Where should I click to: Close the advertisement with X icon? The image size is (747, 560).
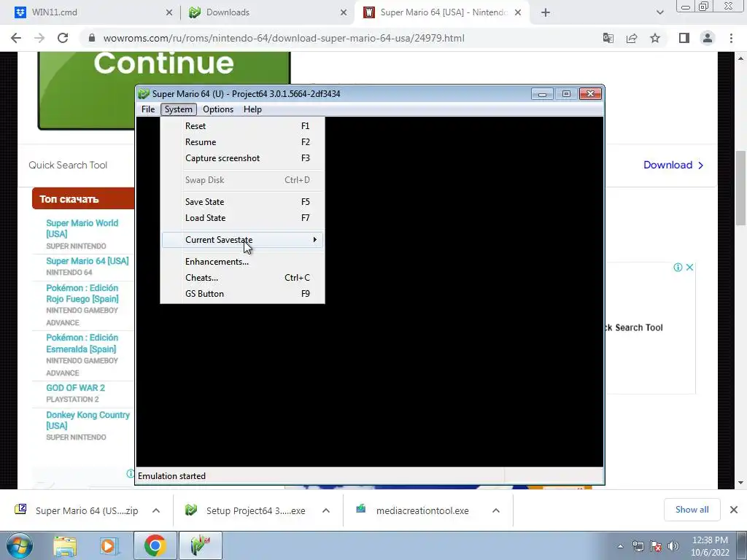tap(689, 267)
